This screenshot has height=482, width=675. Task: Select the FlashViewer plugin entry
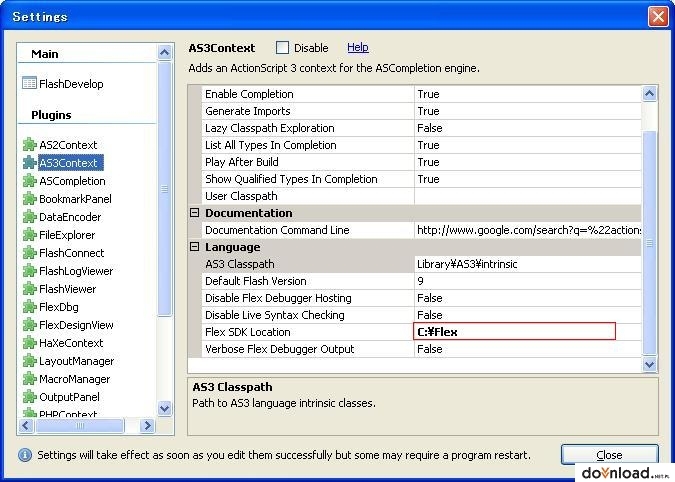pyautogui.click(x=68, y=289)
